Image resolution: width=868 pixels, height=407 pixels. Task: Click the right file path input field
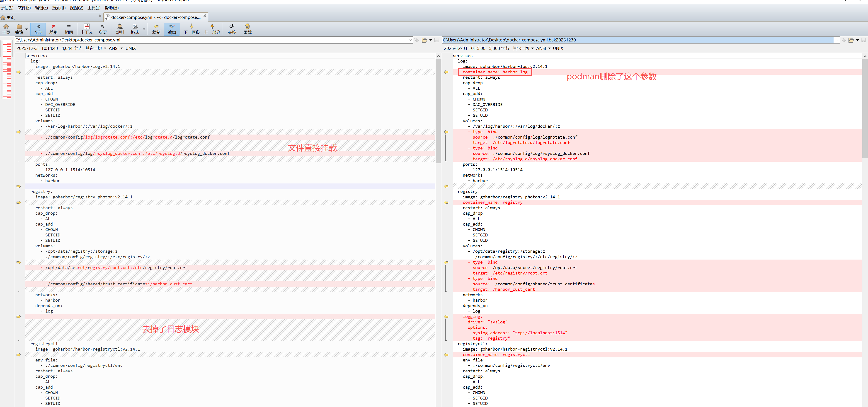pyautogui.click(x=637, y=40)
